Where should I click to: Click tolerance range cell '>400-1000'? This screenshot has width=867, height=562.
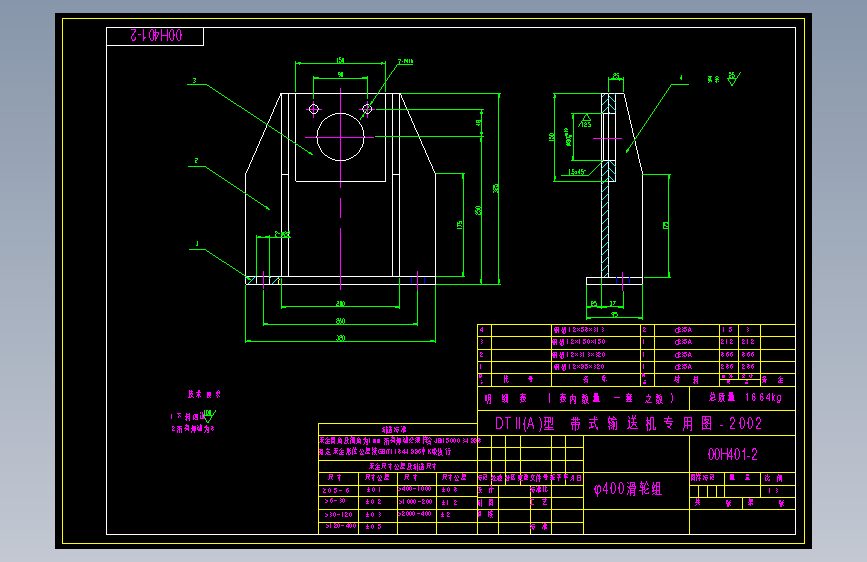[x=415, y=489]
